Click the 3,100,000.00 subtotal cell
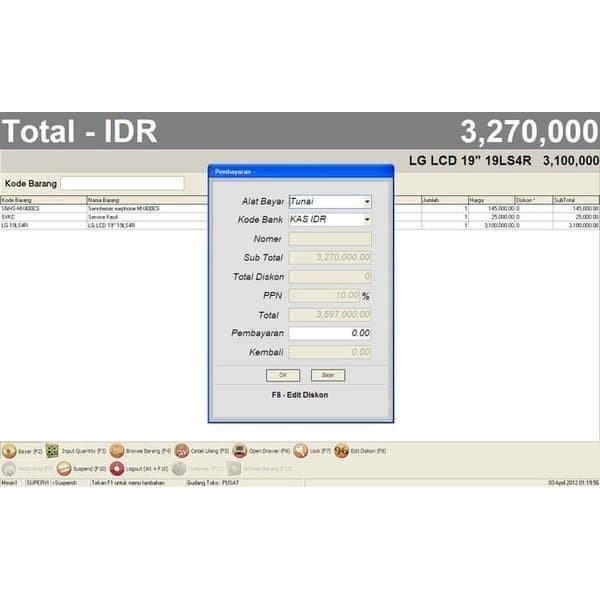 pyautogui.click(x=576, y=225)
